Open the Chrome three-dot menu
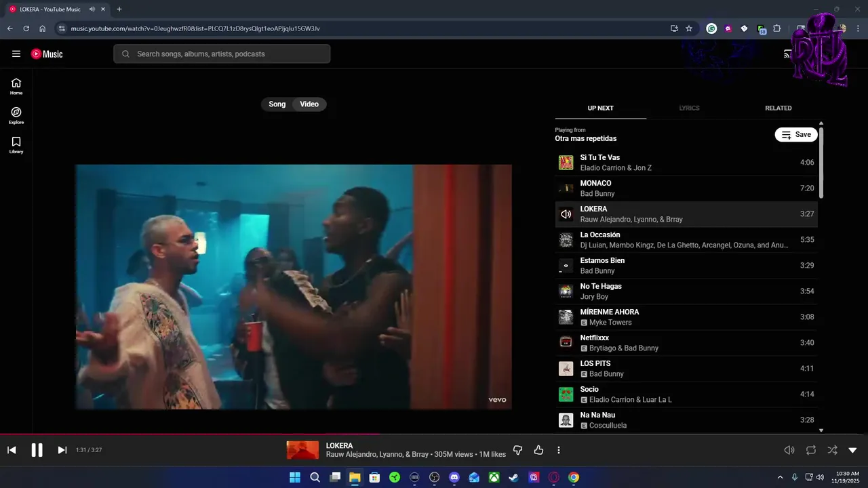This screenshot has height=488, width=868. click(x=859, y=28)
